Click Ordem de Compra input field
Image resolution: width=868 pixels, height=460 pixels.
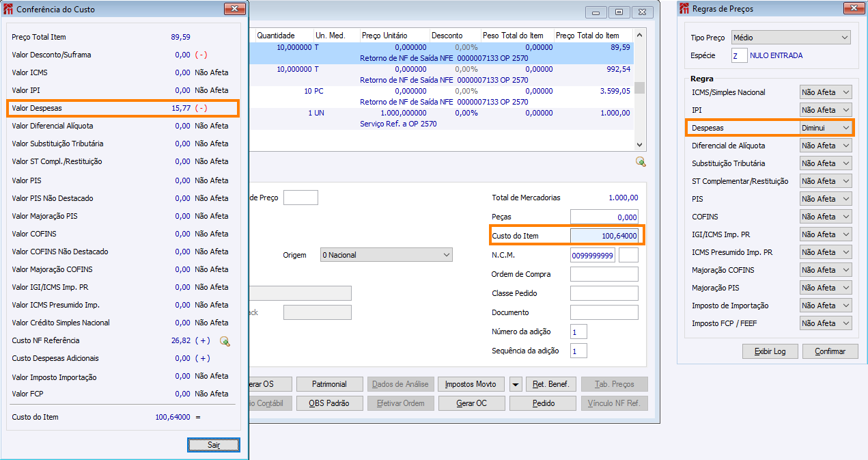click(x=604, y=274)
